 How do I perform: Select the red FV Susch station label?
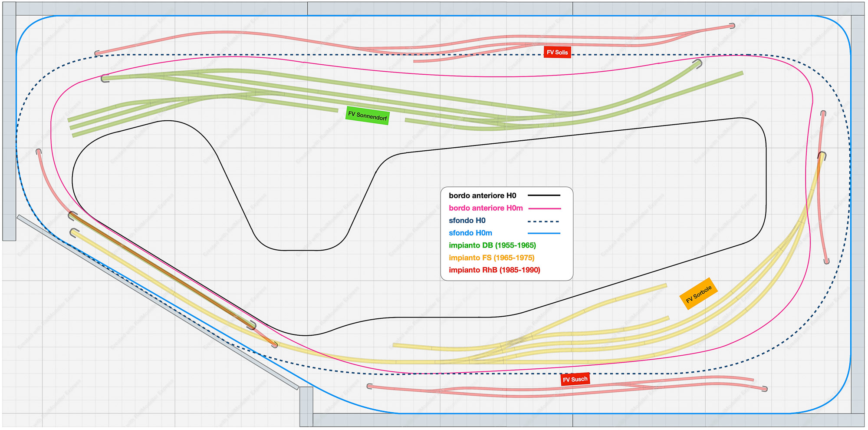pyautogui.click(x=575, y=379)
